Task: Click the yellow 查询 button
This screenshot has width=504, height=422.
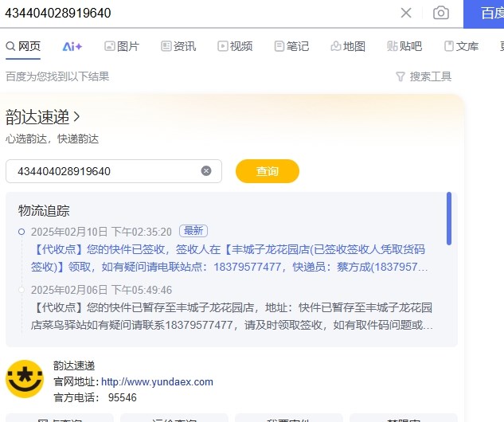Action: pyautogui.click(x=268, y=171)
